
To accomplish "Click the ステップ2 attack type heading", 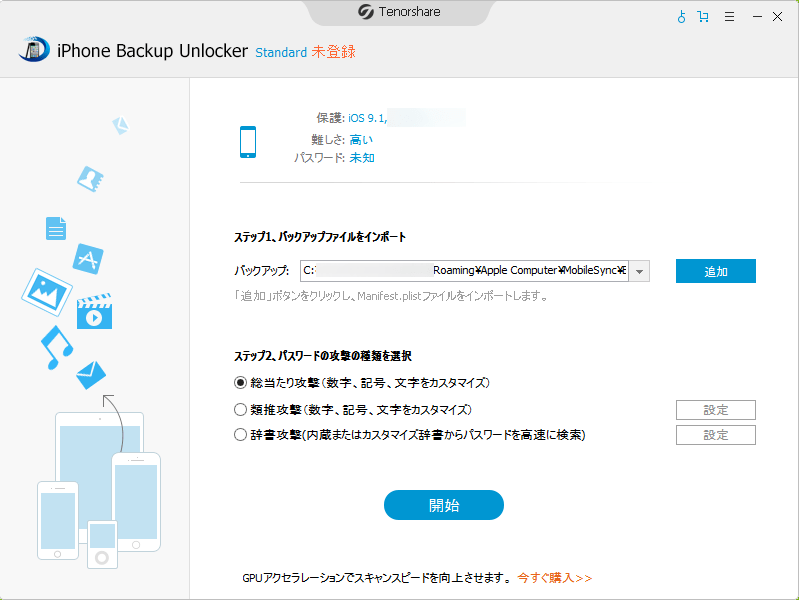I will [323, 356].
